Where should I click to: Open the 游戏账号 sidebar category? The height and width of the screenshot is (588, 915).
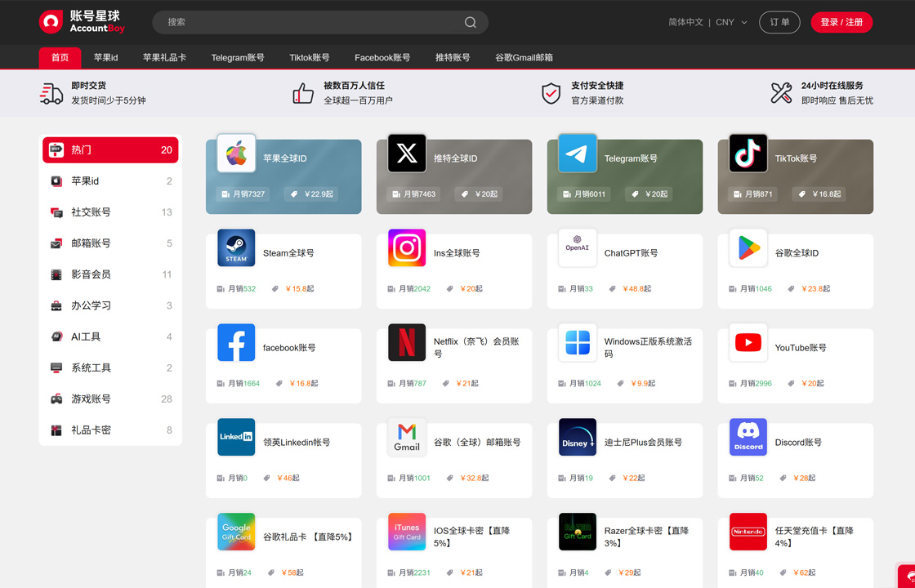[110, 399]
